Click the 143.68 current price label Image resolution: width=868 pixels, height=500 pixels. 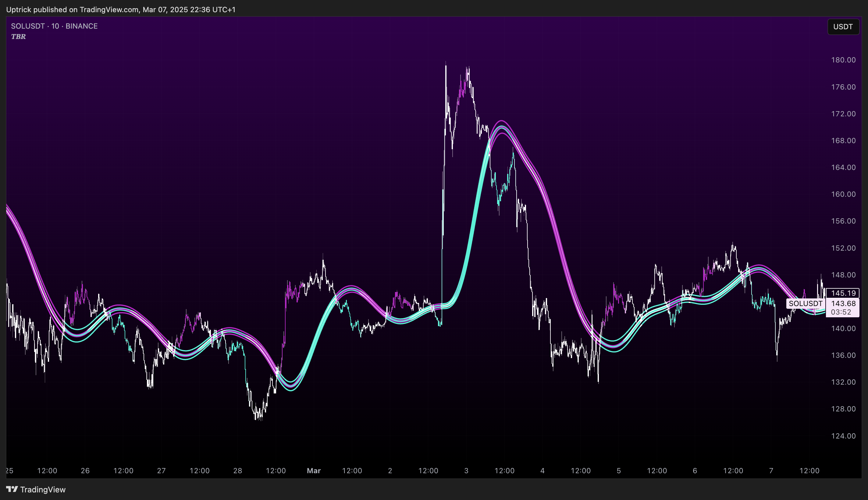click(843, 304)
